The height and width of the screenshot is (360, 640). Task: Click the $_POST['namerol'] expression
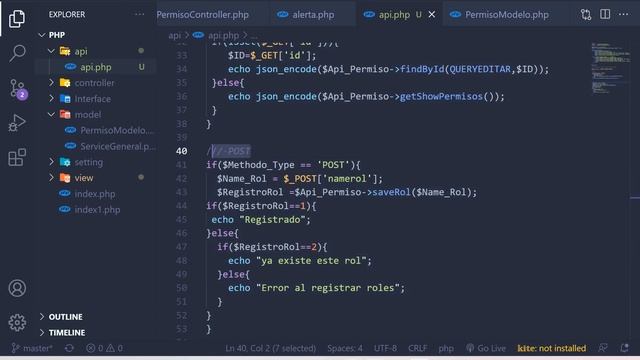click(x=331, y=179)
